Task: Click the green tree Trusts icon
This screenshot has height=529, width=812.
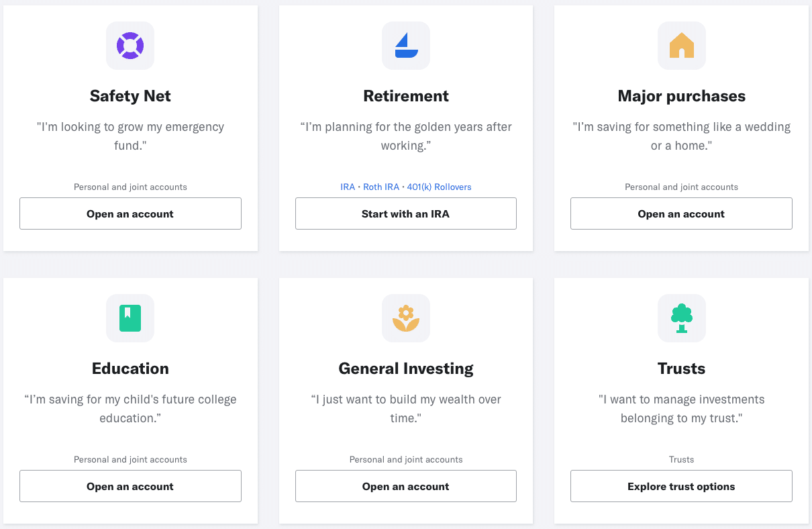Action: point(681,318)
